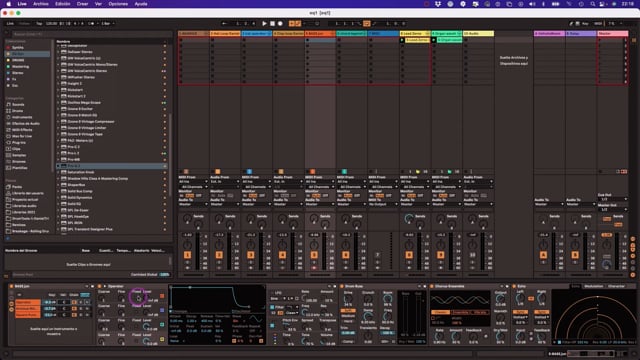This screenshot has height=360, width=640.
Task: Switch to Echo Character tab
Action: click(x=616, y=287)
